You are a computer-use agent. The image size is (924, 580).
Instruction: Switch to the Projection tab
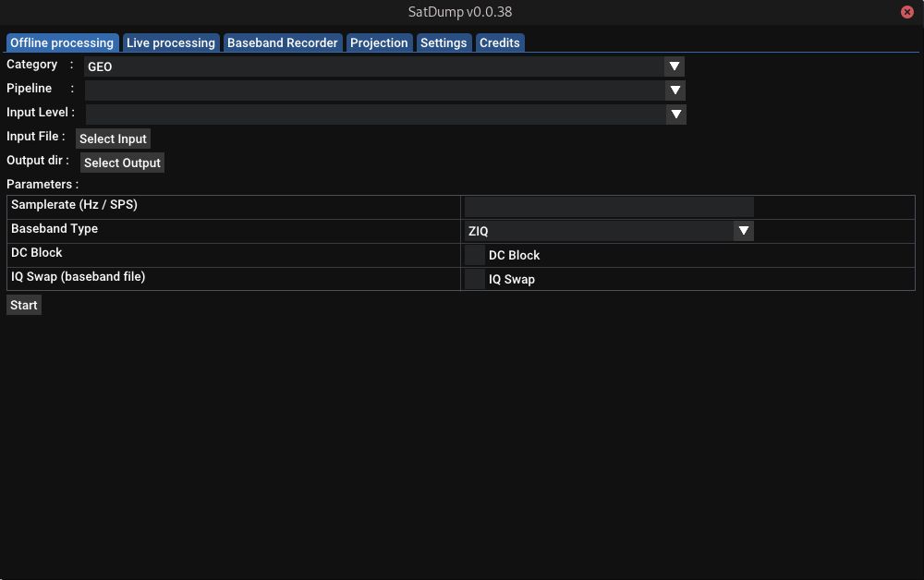click(379, 42)
